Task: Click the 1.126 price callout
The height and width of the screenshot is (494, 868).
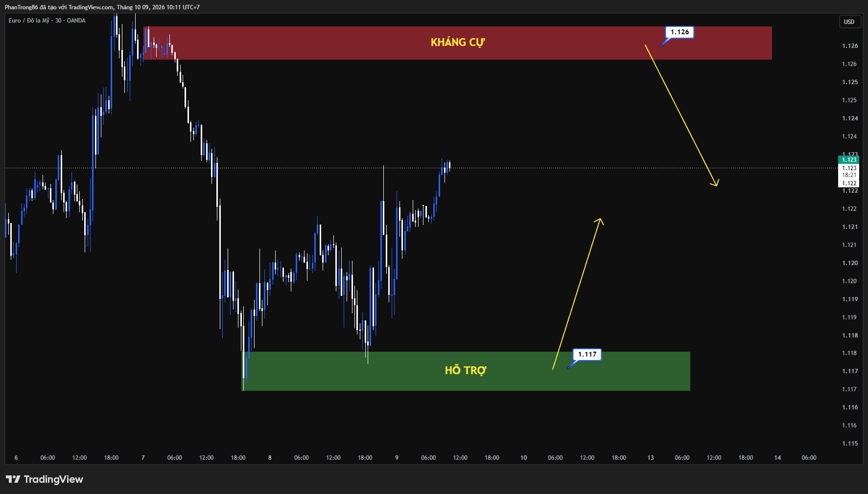Action: click(x=680, y=32)
